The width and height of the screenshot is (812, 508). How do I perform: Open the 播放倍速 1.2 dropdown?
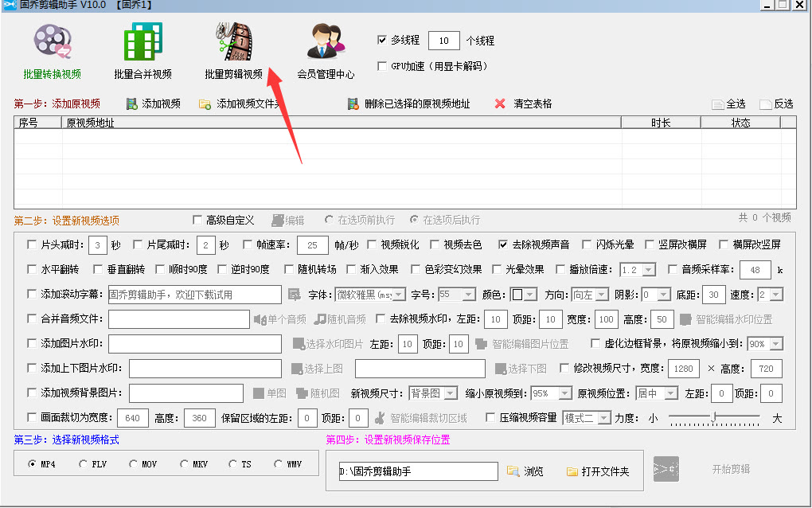(649, 270)
